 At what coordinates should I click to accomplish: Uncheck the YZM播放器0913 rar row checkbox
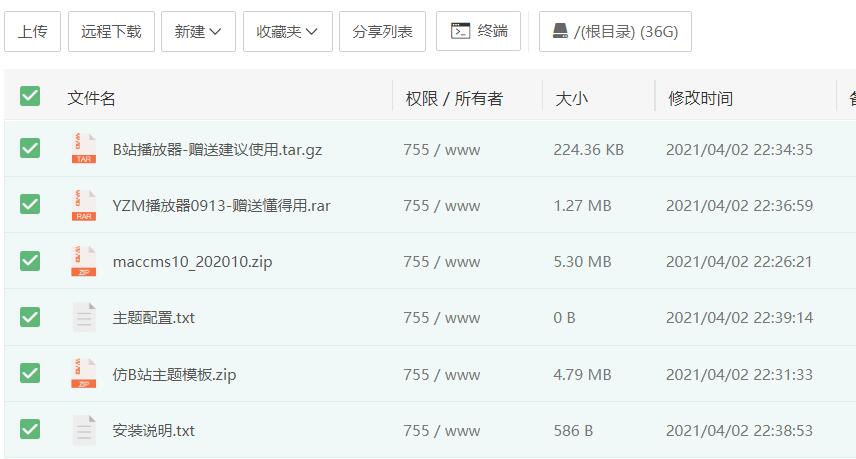[30, 204]
